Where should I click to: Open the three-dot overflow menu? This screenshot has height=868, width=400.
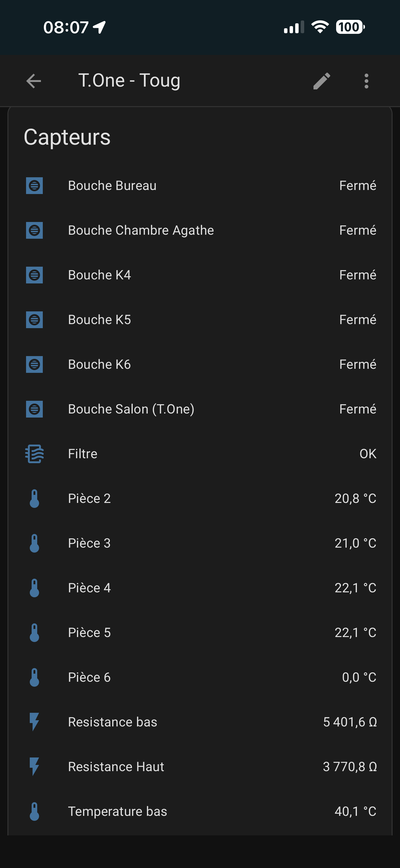pos(366,81)
